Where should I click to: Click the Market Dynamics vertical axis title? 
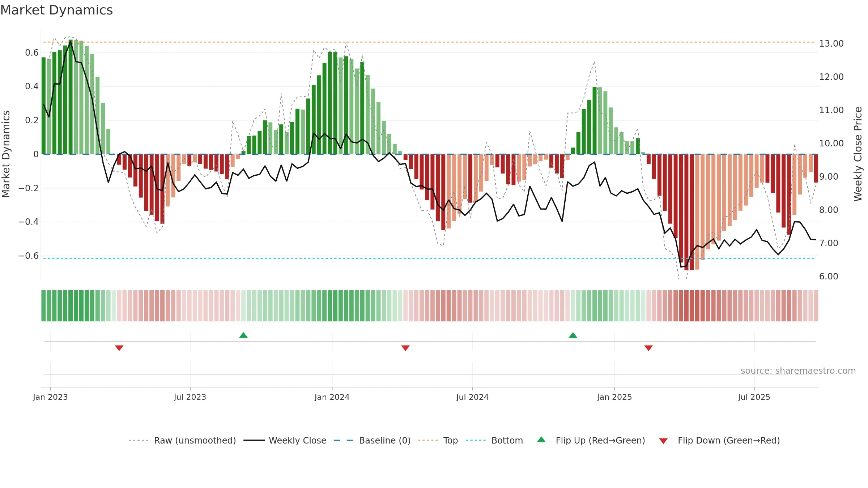[x=6, y=154]
